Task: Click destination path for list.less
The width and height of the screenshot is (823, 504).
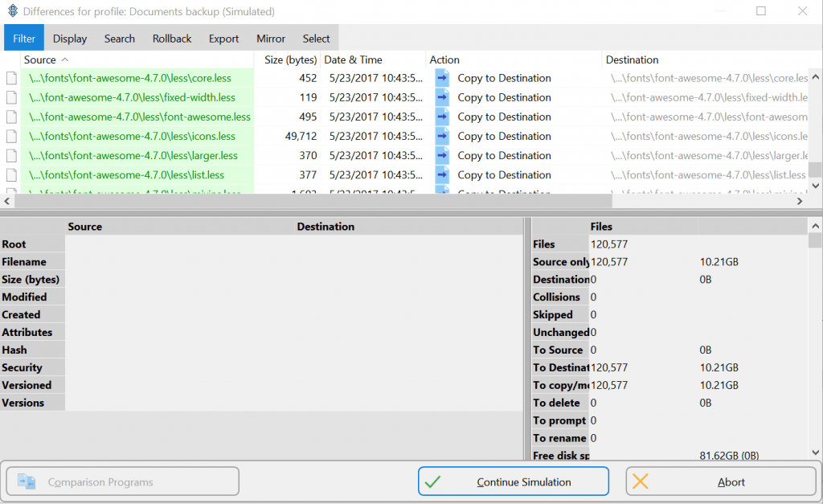Action: point(708,175)
